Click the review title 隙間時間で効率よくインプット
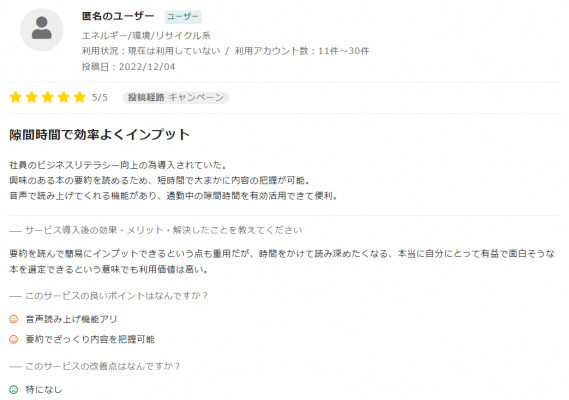Viewport: 569px width, 400px height. (x=100, y=134)
